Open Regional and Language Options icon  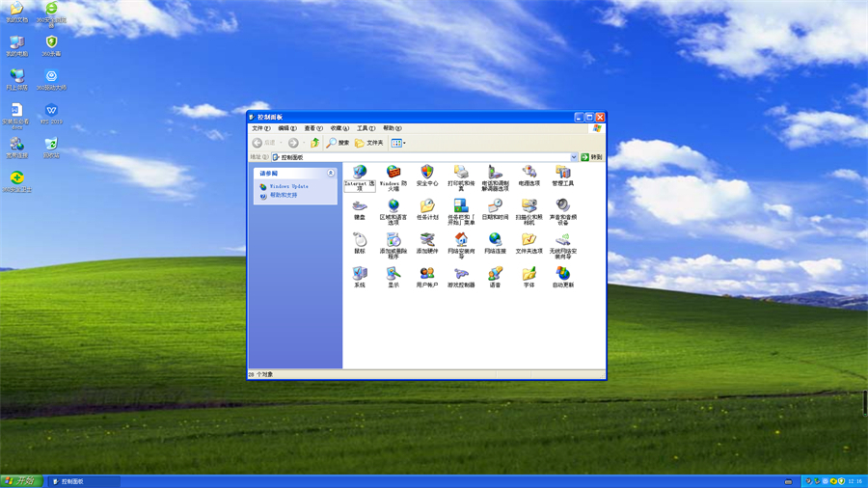[393, 211]
